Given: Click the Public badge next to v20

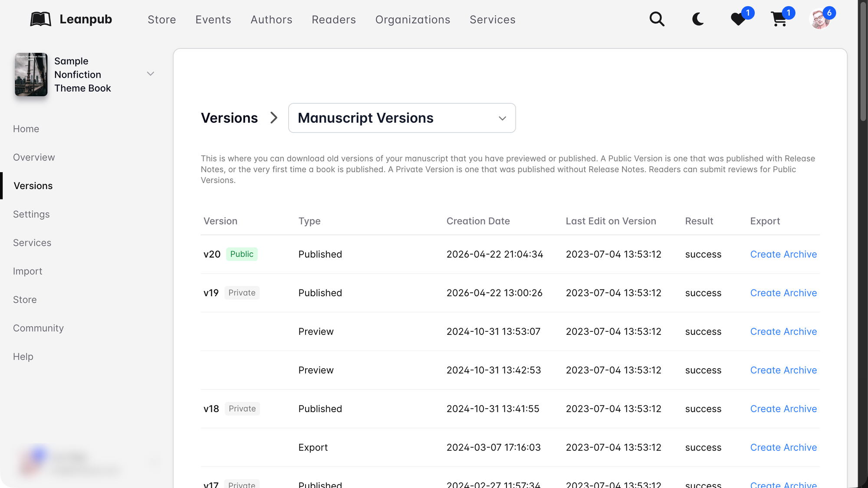Looking at the screenshot, I should point(242,254).
